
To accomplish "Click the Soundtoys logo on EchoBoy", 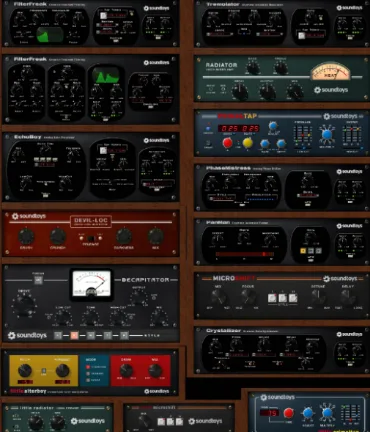I will coord(156,140).
